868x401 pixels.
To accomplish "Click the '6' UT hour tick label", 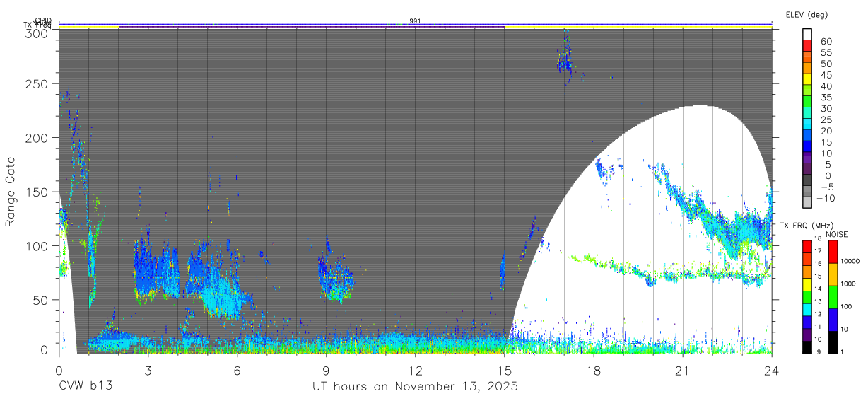I will [237, 370].
